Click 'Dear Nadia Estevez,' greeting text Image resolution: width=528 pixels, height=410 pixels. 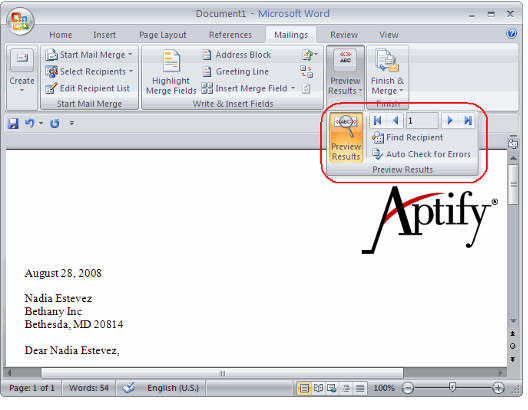click(72, 350)
